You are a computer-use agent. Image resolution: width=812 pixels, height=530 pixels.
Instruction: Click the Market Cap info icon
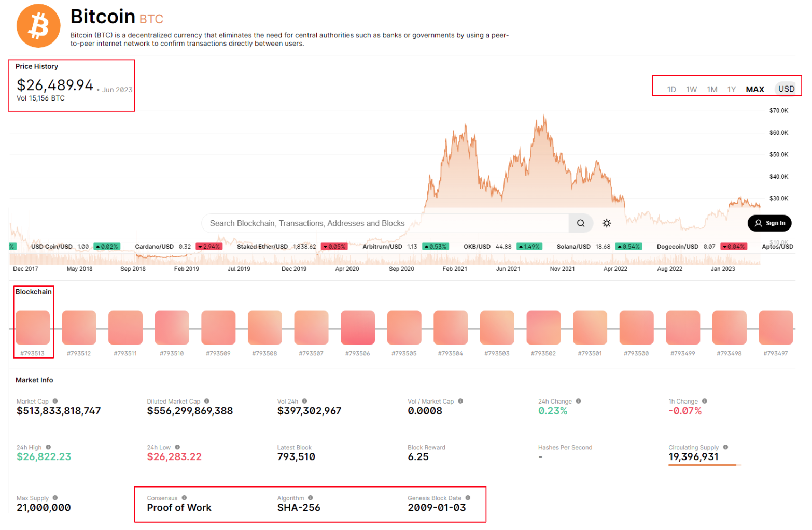point(55,401)
